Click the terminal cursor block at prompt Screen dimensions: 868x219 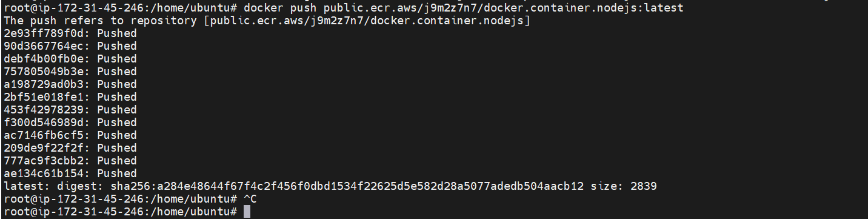(x=246, y=211)
